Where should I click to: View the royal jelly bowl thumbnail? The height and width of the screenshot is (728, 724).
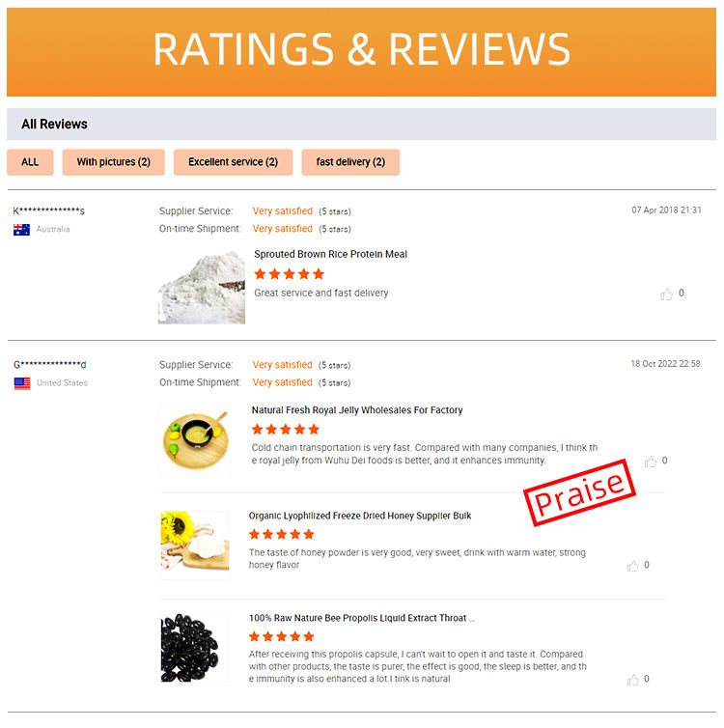tap(195, 440)
